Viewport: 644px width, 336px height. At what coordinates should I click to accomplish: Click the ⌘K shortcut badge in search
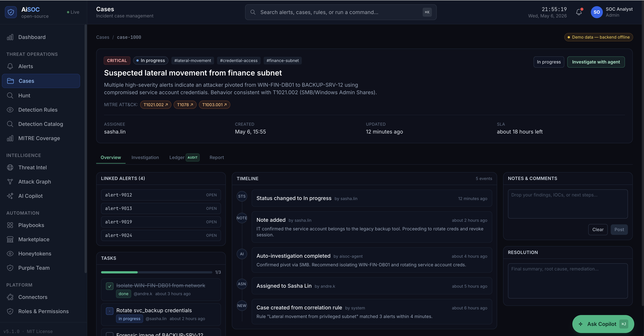point(427,12)
